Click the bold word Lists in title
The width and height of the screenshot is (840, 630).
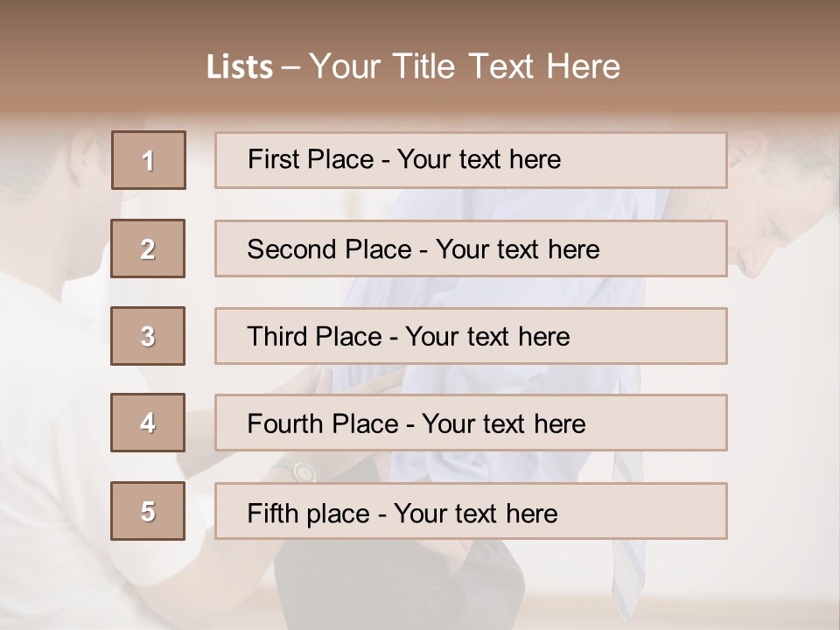pyautogui.click(x=240, y=67)
